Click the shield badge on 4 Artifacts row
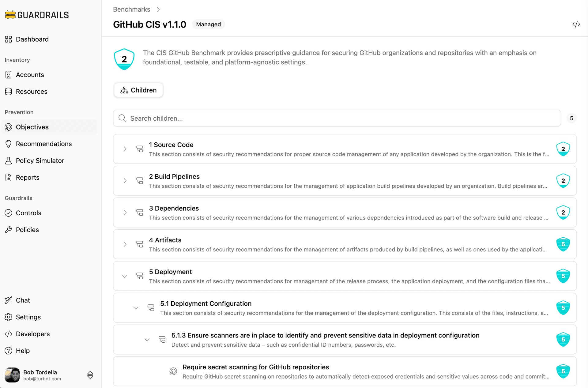588x388 pixels. tap(563, 244)
